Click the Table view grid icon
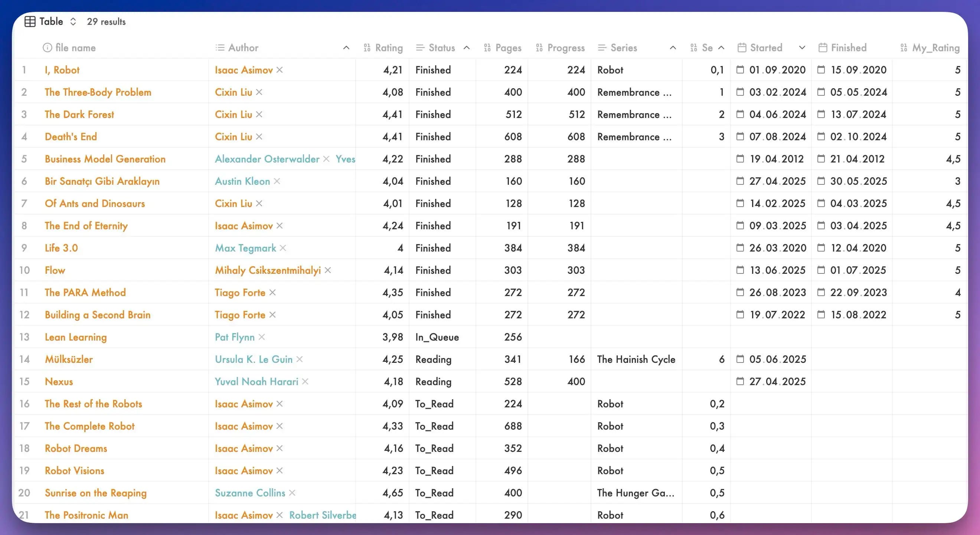This screenshot has height=535, width=980. (x=30, y=22)
